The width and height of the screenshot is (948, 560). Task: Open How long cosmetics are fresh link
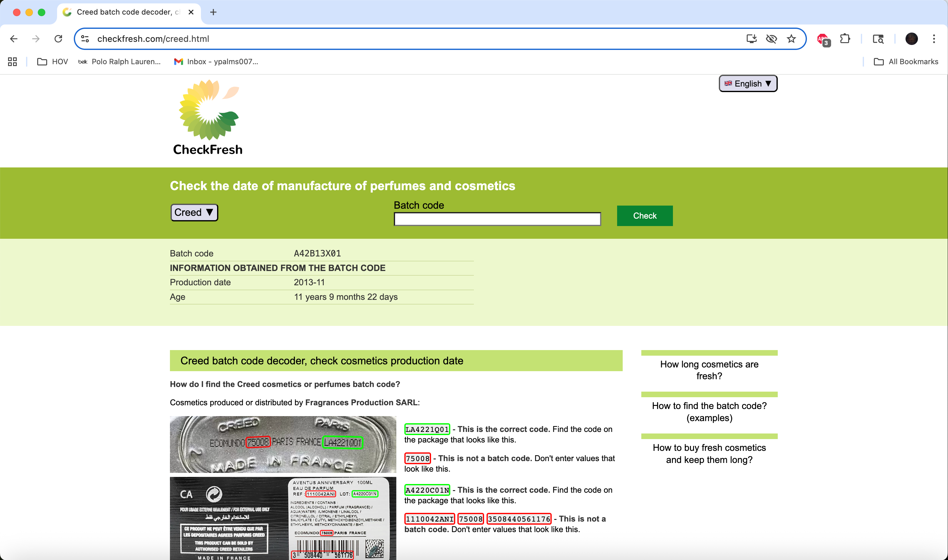[x=709, y=370]
